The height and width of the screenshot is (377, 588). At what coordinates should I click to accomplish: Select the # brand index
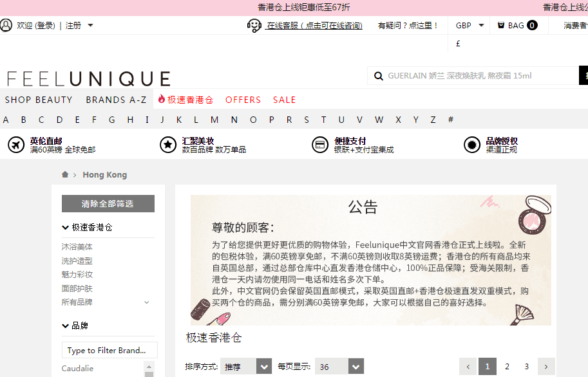click(x=451, y=120)
